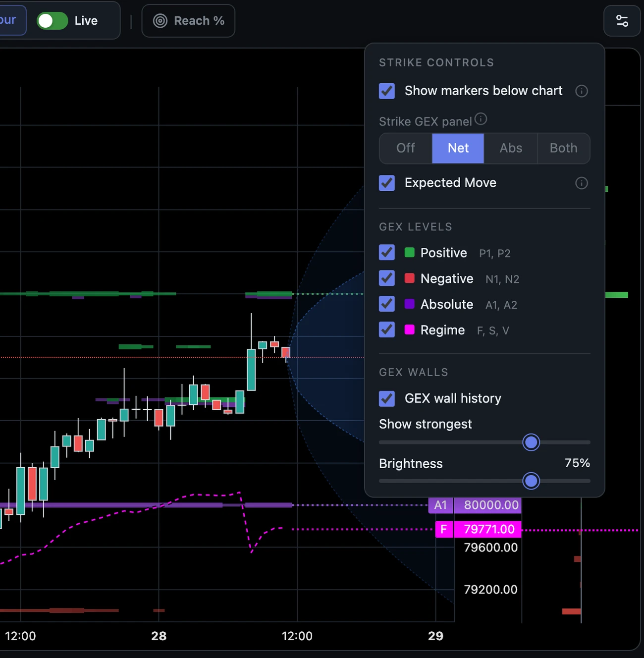Uncheck Show markers below chart checkbox
The width and height of the screenshot is (644, 658).
point(387,91)
